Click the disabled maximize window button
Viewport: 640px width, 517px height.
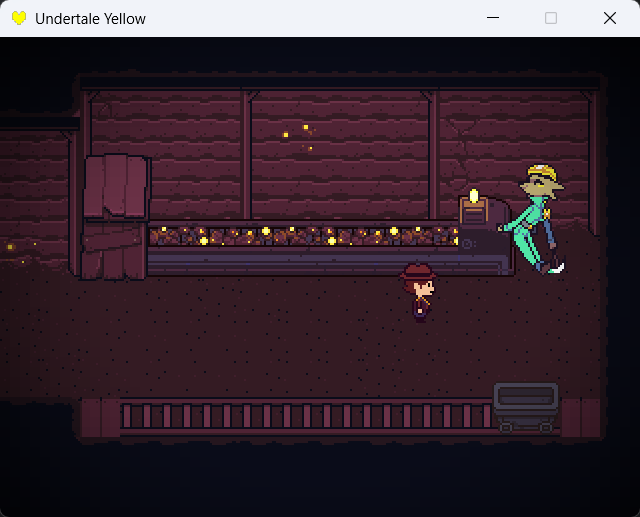click(551, 18)
